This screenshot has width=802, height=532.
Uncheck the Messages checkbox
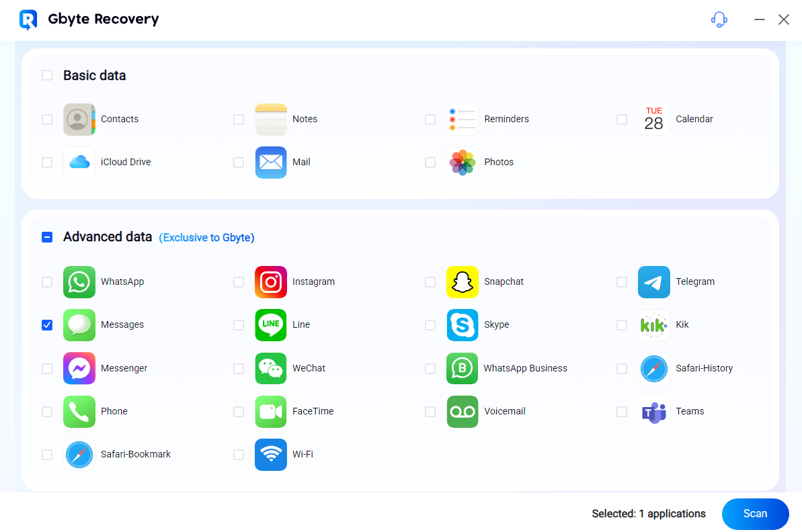click(x=47, y=325)
